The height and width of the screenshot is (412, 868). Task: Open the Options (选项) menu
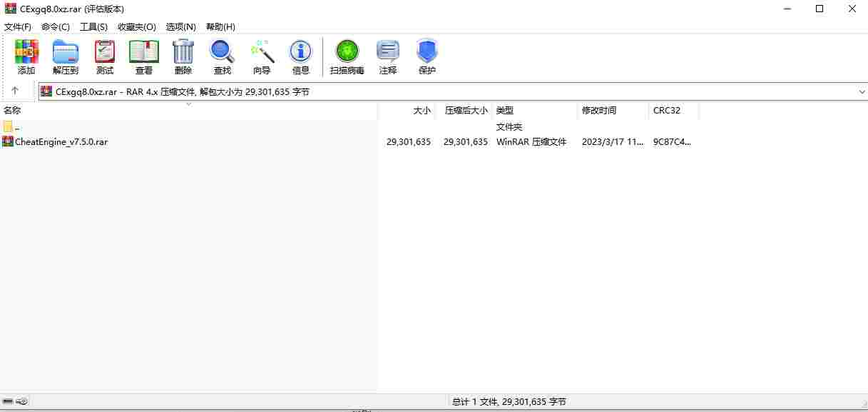click(180, 26)
